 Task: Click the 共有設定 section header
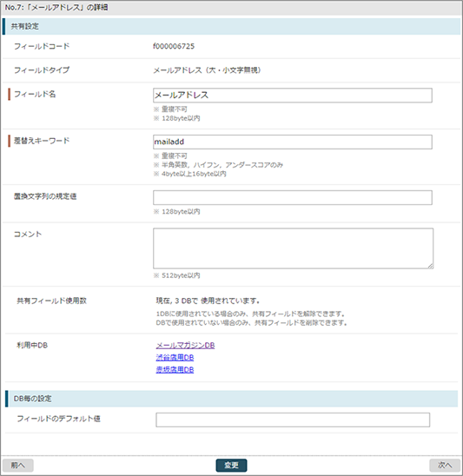click(231, 26)
